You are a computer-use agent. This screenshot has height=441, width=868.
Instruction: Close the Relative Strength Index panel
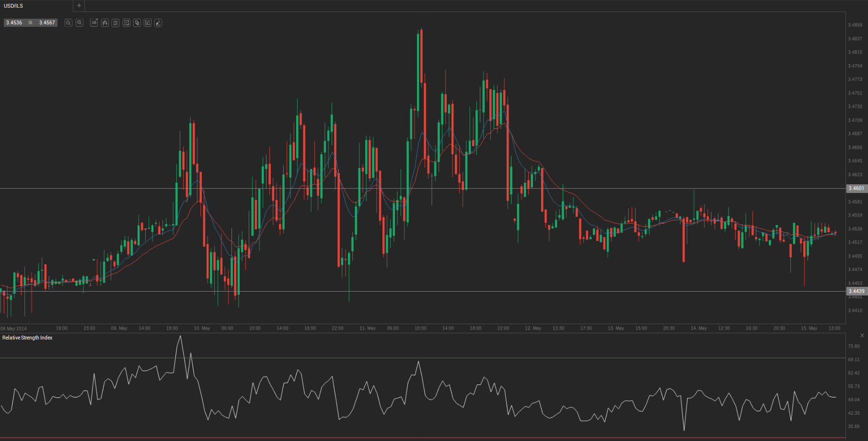(x=862, y=335)
